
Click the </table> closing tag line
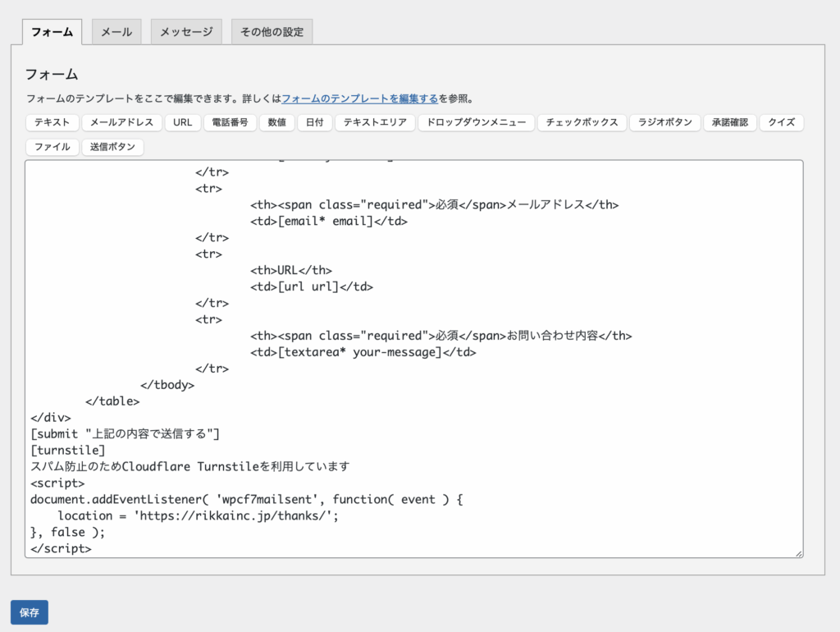pos(112,401)
